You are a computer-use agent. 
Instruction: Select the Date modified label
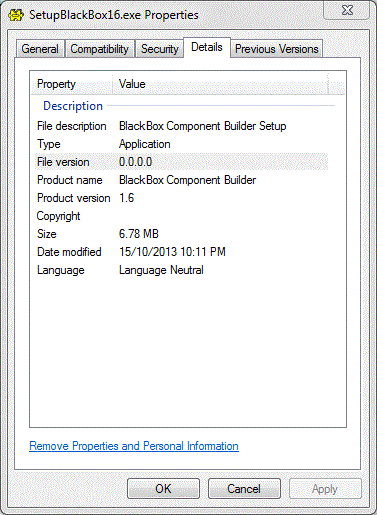(69, 252)
